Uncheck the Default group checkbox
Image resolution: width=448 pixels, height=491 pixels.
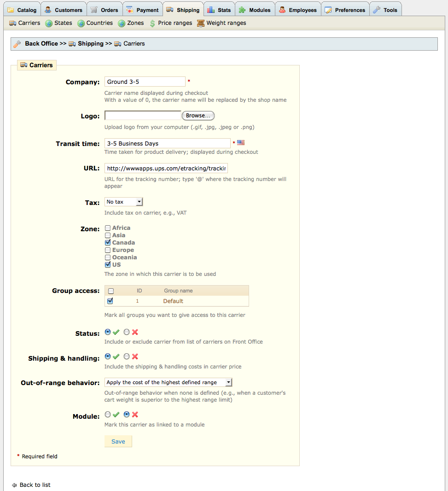coord(110,301)
